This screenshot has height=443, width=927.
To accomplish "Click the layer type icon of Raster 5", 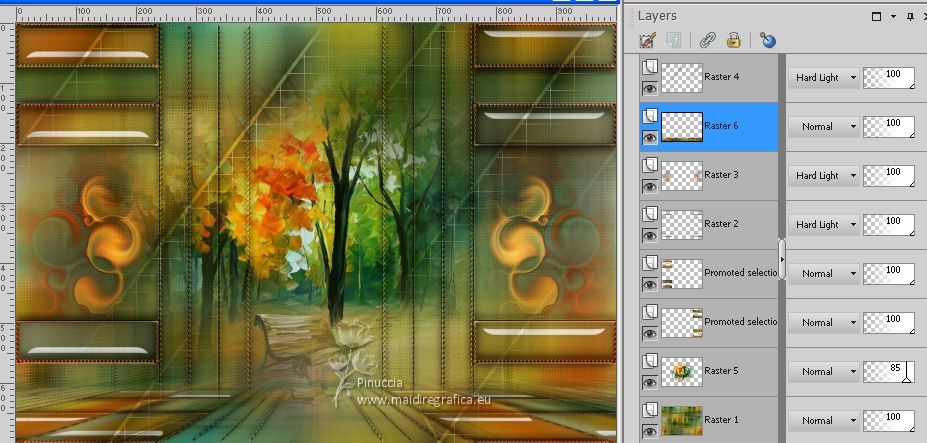I will point(650,361).
